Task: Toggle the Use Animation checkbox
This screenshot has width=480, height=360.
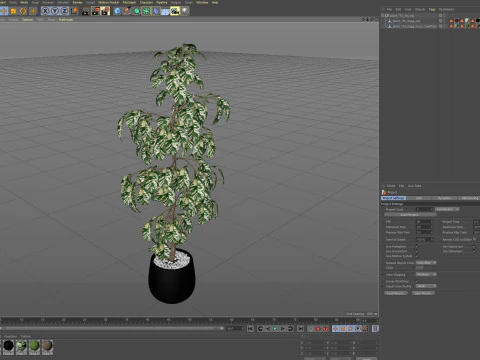Action: pos(417,246)
